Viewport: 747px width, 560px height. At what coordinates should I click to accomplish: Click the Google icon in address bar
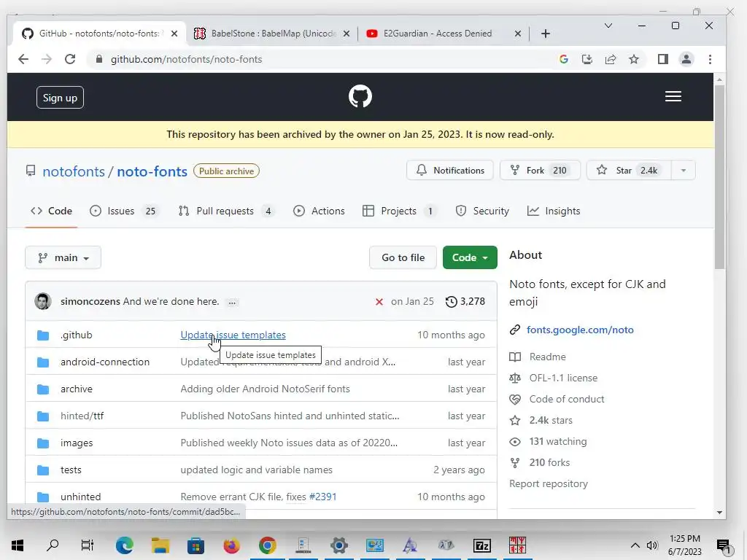coord(564,59)
